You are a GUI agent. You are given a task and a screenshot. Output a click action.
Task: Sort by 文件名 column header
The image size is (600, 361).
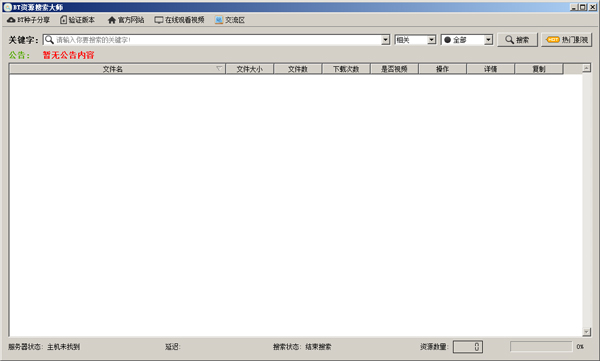click(x=117, y=69)
